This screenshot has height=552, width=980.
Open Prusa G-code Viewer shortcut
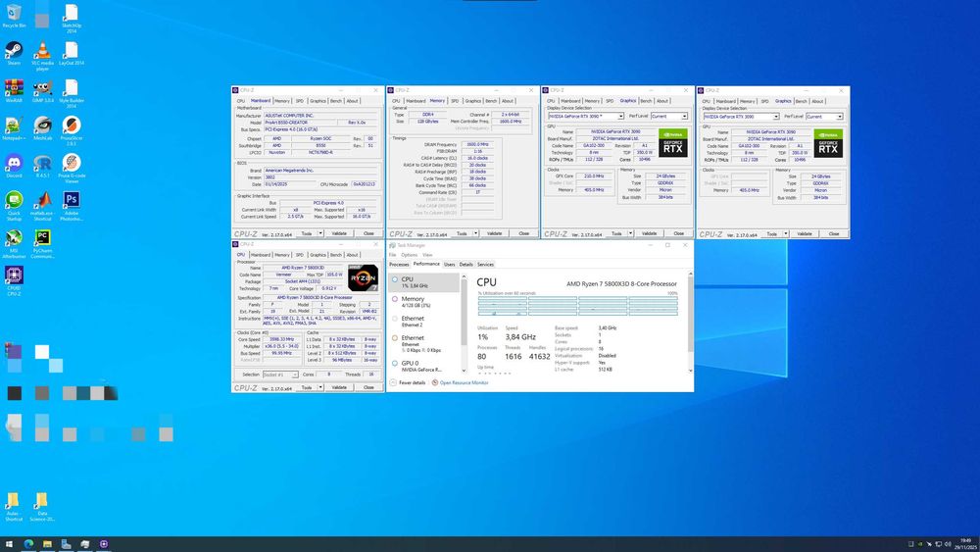coord(72,168)
